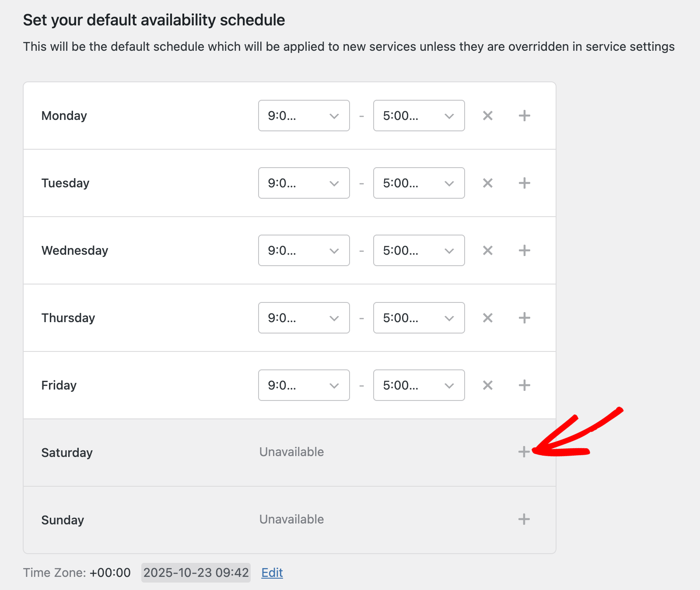Remove Monday's time slot with the X icon

point(487,116)
